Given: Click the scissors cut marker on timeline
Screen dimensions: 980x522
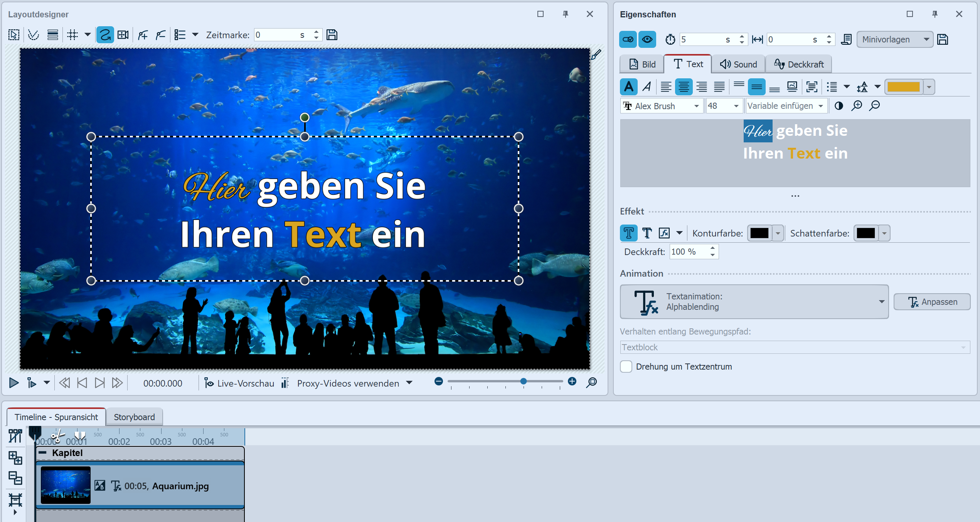Looking at the screenshot, I should [x=57, y=437].
